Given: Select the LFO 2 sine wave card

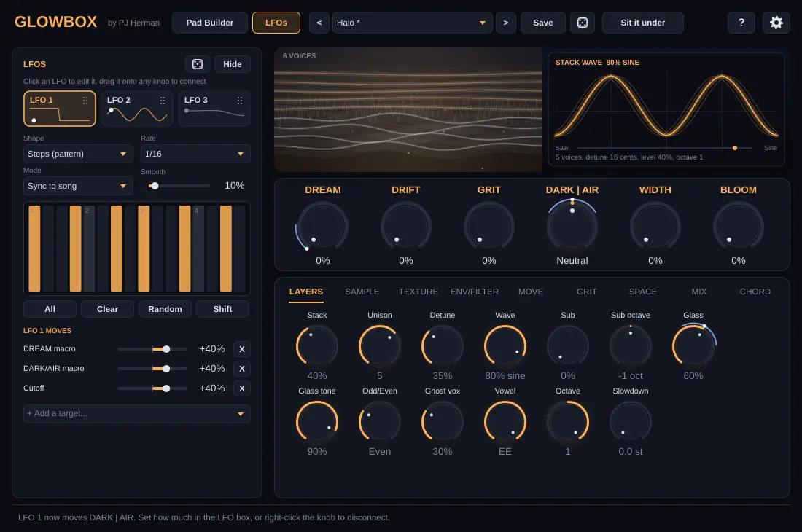Looking at the screenshot, I should 136,109.
